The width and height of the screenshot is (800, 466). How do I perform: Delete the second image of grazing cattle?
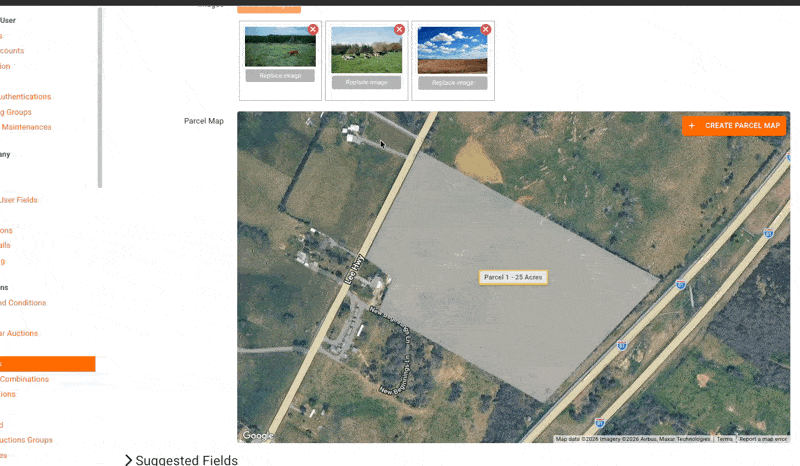(400, 30)
